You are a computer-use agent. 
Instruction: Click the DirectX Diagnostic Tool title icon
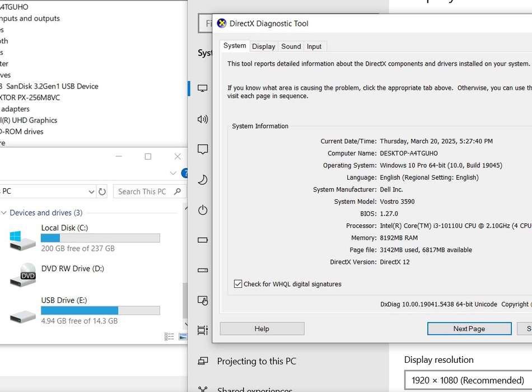pyautogui.click(x=222, y=24)
